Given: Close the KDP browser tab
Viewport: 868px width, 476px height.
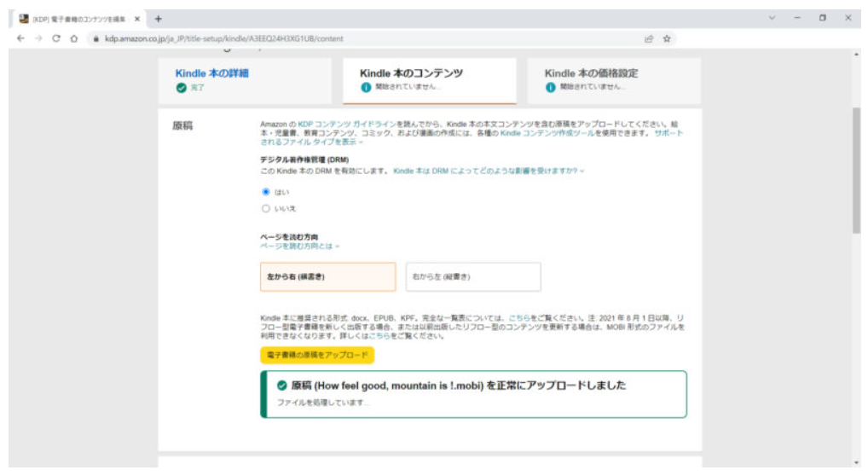Looking at the screenshot, I should click(137, 19).
